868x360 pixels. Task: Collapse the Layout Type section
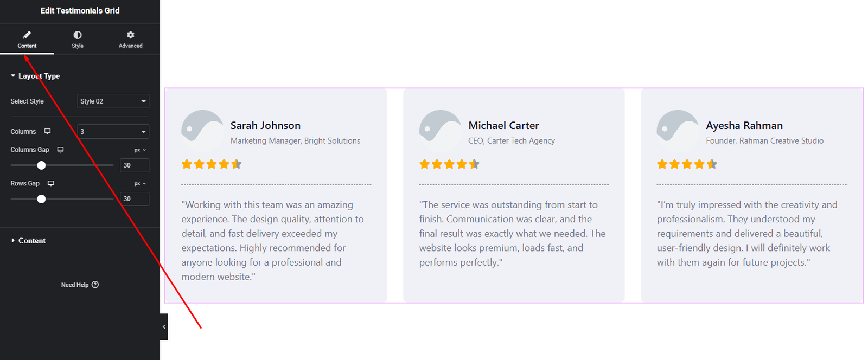coord(35,76)
